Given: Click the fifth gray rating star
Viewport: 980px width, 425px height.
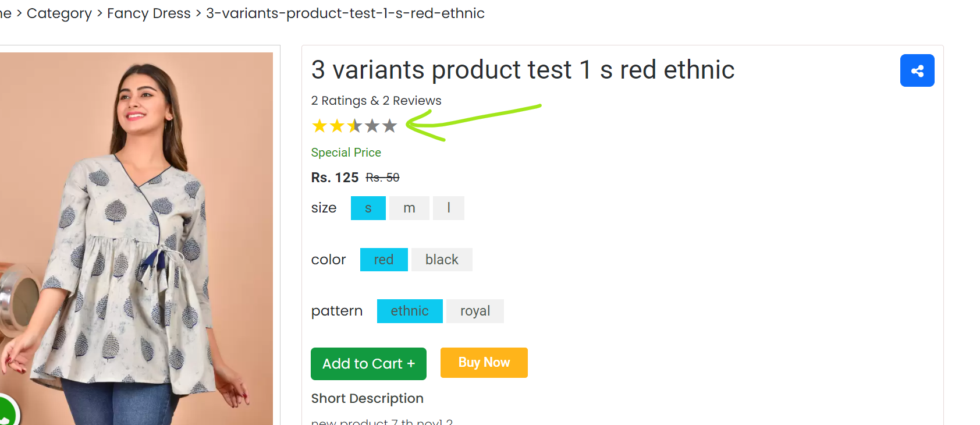Looking at the screenshot, I should coord(389,126).
